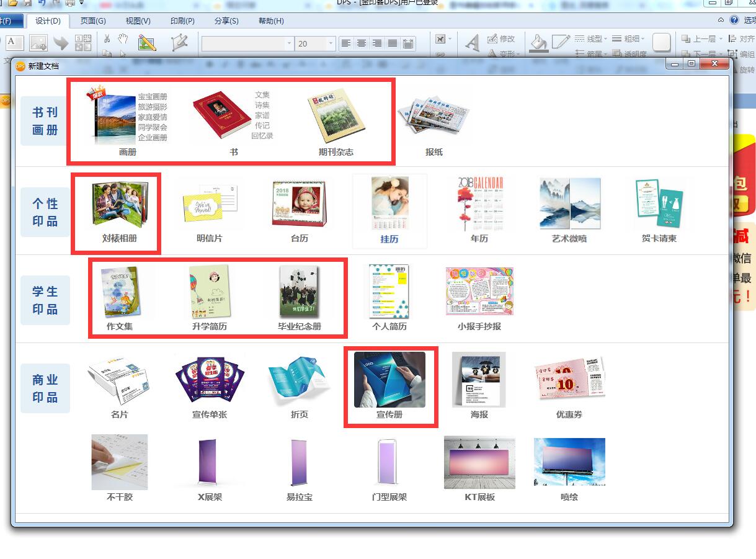Click the tiled layout grid icon
Viewport: 756px width, 559px height.
pos(83,42)
